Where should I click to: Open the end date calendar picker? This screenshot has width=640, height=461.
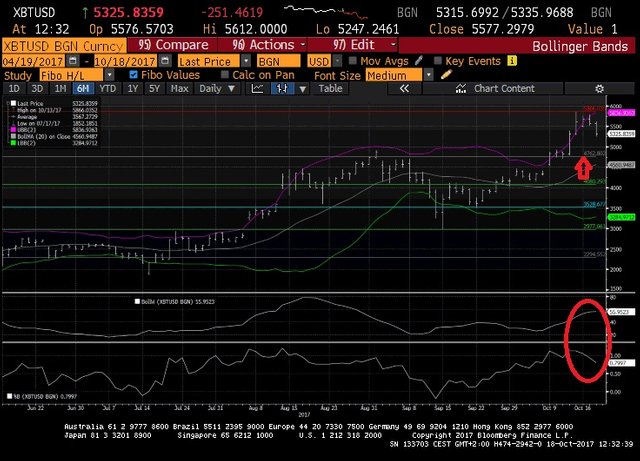tap(165, 61)
